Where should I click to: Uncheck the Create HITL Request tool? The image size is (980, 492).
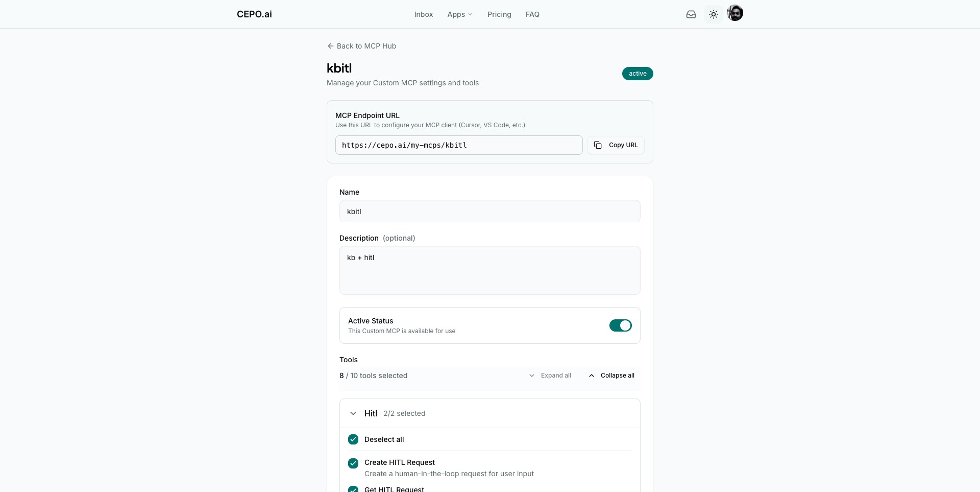(353, 463)
